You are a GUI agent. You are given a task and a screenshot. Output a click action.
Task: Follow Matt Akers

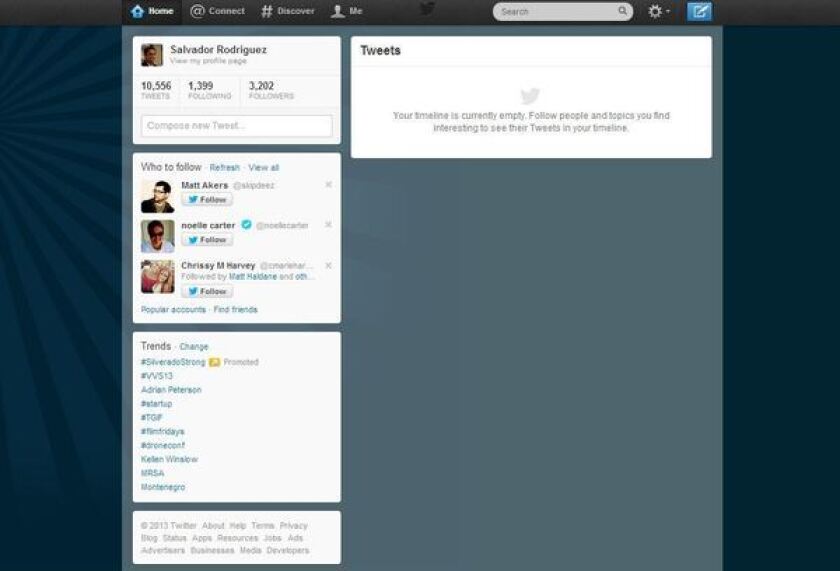(207, 200)
